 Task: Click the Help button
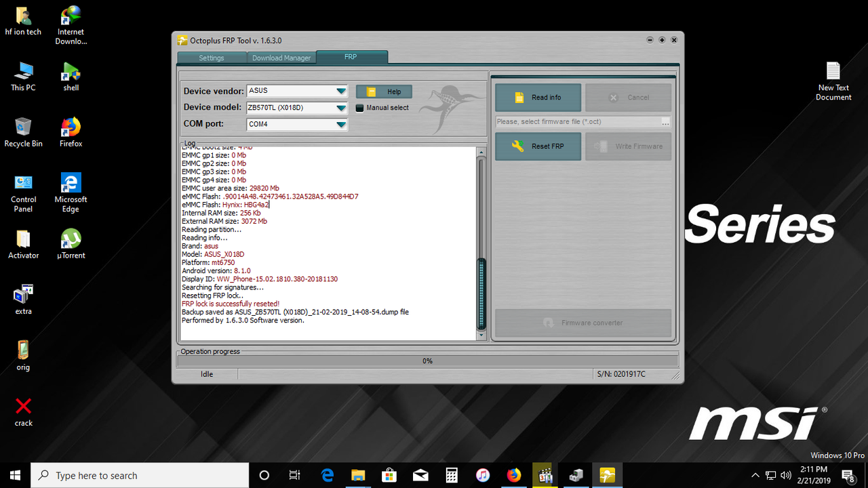tap(384, 91)
